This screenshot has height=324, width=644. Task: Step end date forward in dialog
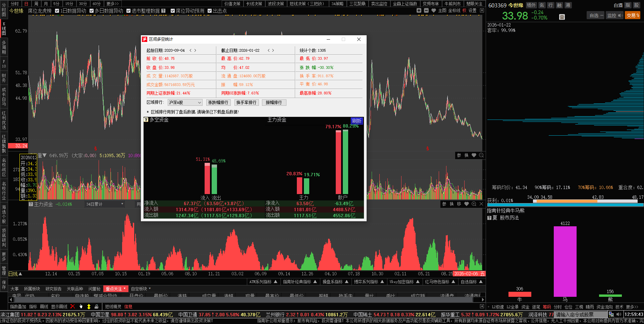click(x=273, y=50)
